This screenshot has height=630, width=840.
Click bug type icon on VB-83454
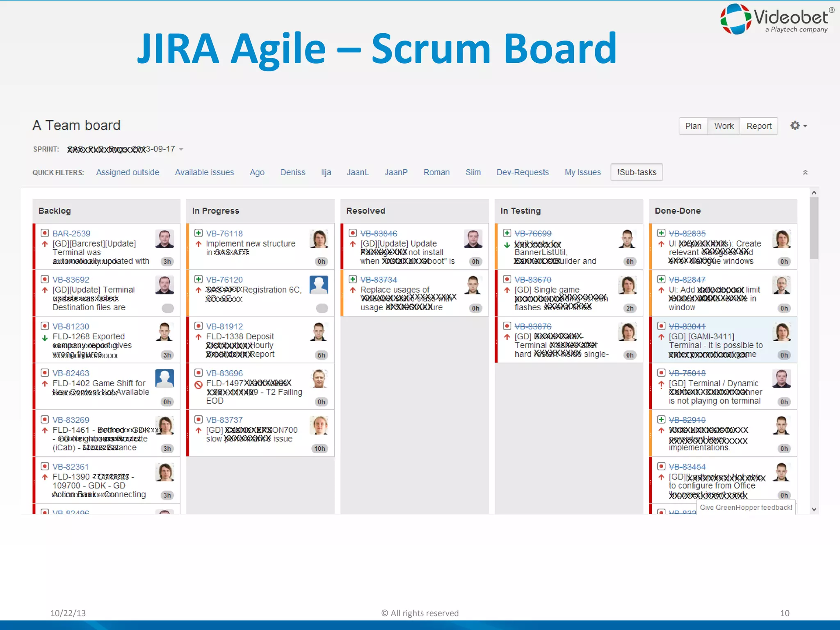[x=661, y=466]
